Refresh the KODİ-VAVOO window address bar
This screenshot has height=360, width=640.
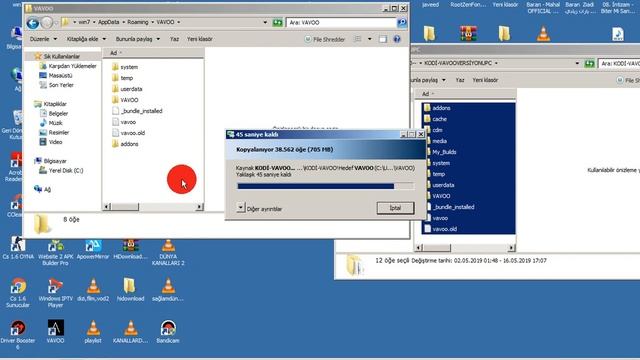[589, 64]
